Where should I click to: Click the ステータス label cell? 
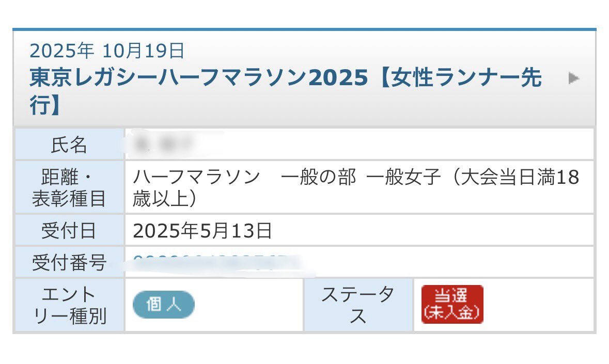[358, 305]
